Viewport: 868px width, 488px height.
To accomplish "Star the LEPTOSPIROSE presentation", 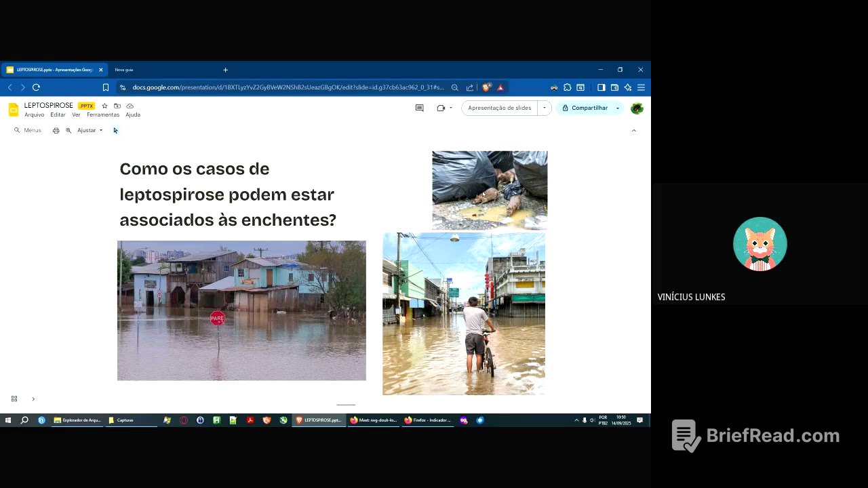I will (x=104, y=106).
